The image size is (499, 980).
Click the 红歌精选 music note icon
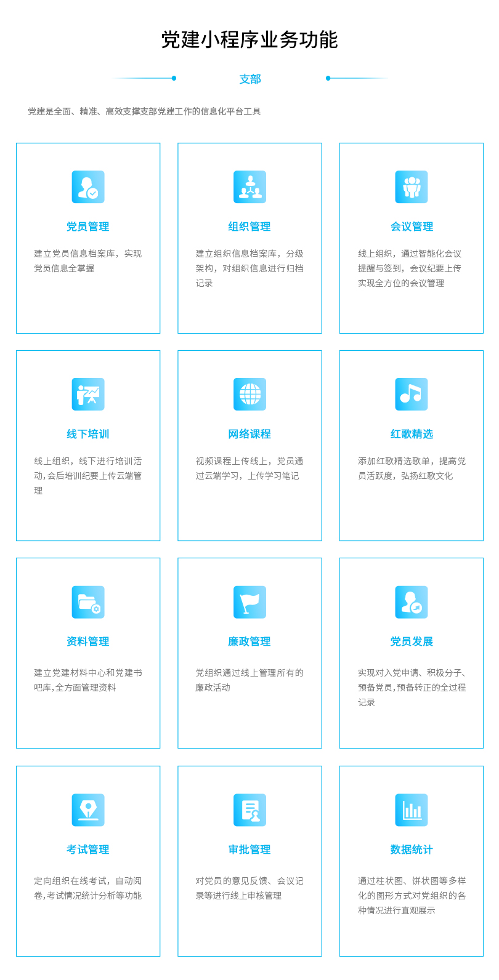click(412, 395)
